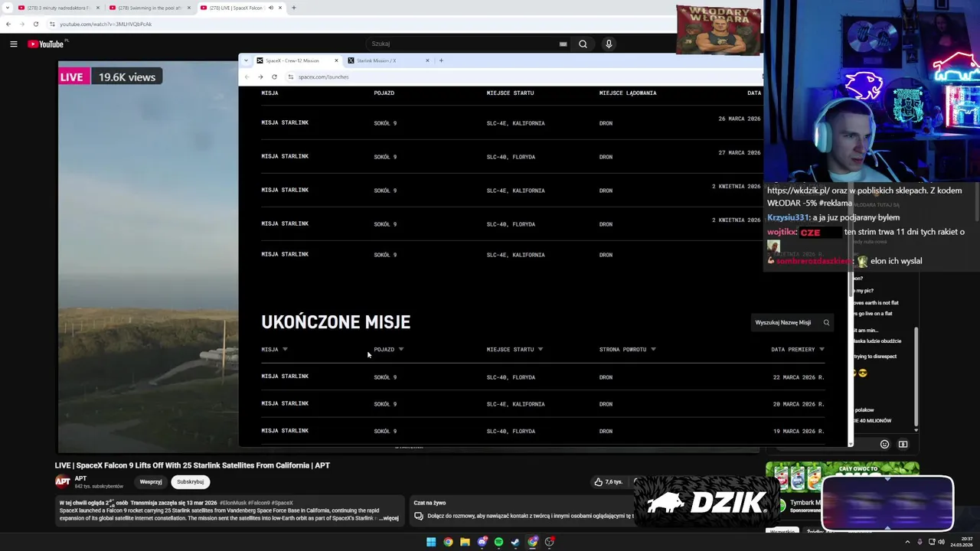Expand the STRONA POWROTU filter arrow
Viewport: 980px width, 551px height.
(653, 349)
